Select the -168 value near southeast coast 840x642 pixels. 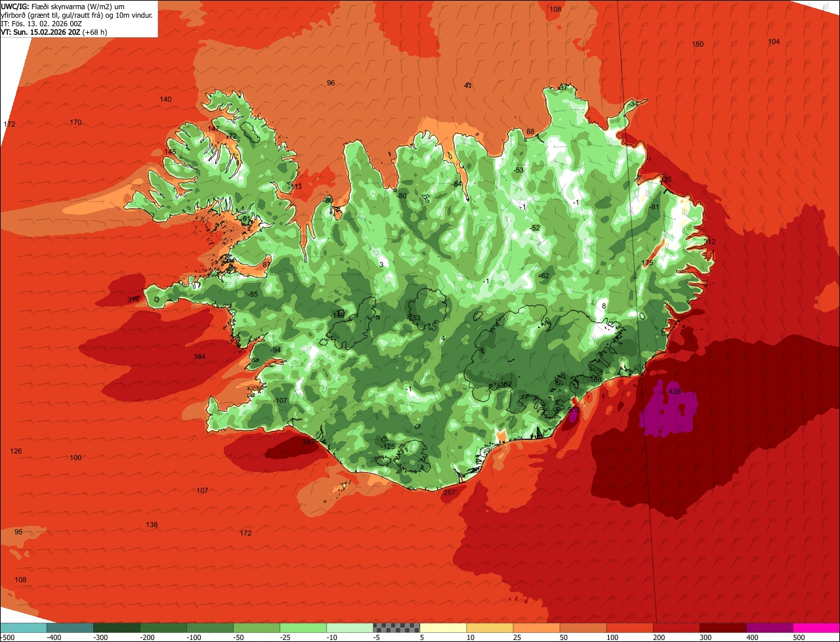coord(595,379)
